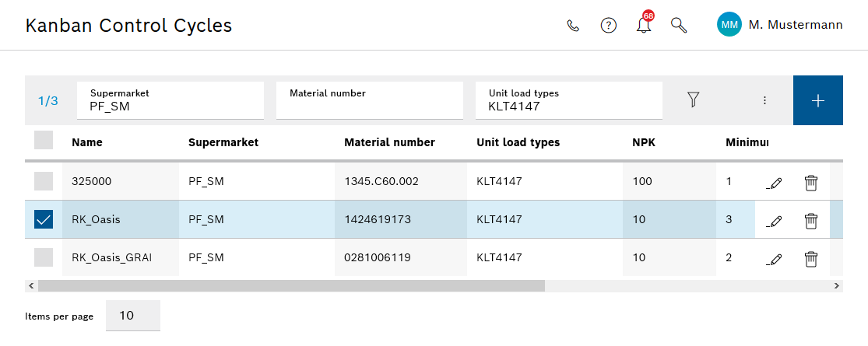Image resolution: width=868 pixels, height=346 pixels.
Task: Open the Supermarket filter field
Action: click(170, 100)
